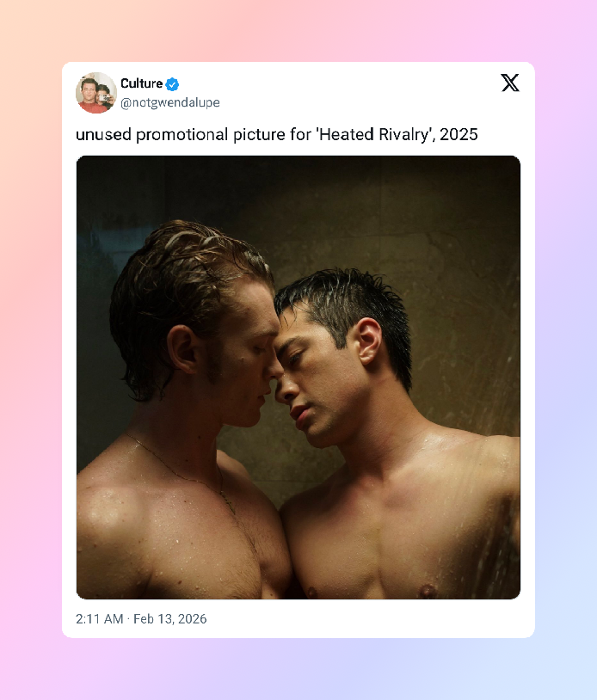
Task: Open the Culture display name
Action: 142,83
